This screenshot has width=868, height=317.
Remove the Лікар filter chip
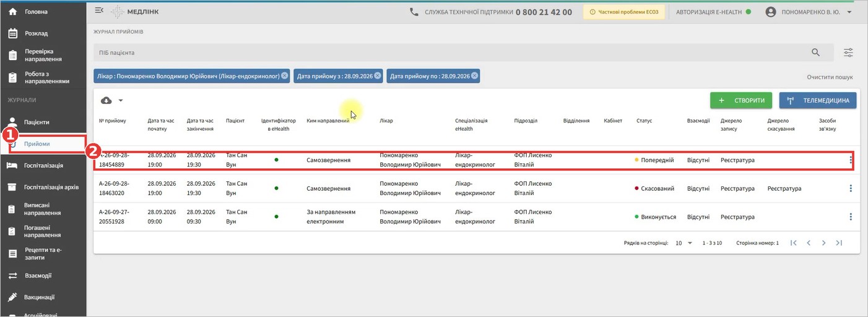284,76
